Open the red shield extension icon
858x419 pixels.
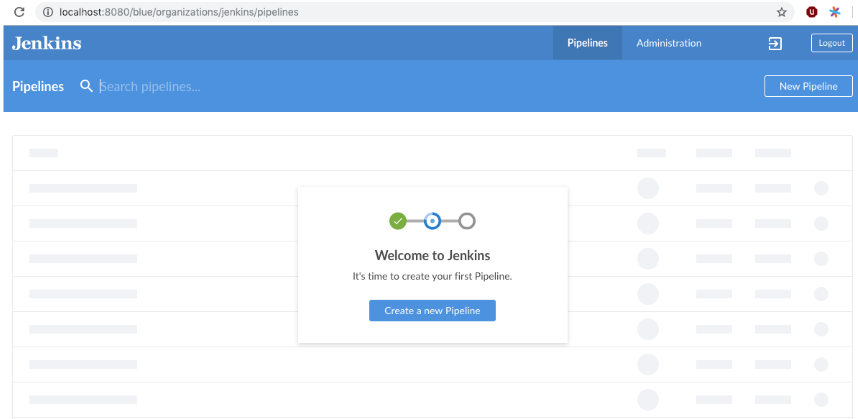(813, 12)
